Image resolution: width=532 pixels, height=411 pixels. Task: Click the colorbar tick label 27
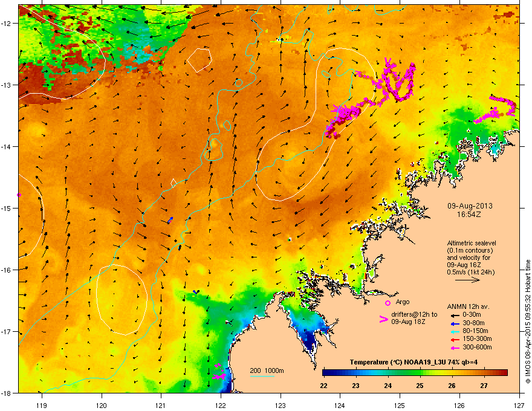tap(484, 386)
